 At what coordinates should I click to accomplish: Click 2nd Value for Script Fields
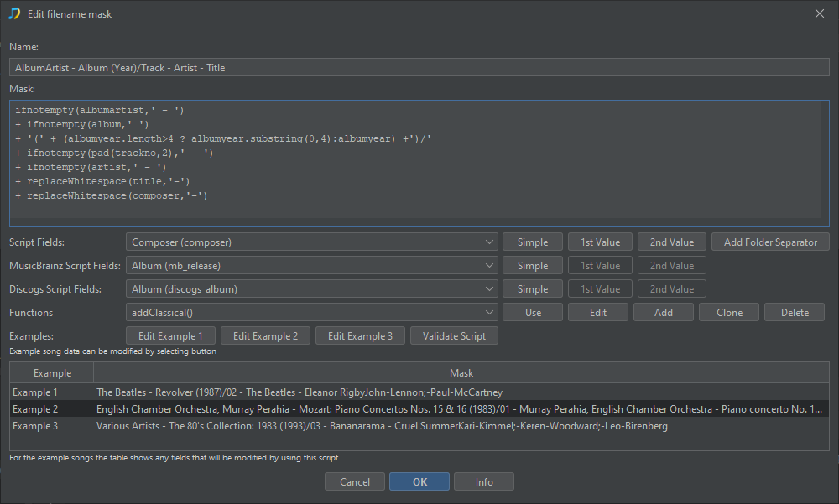(670, 242)
